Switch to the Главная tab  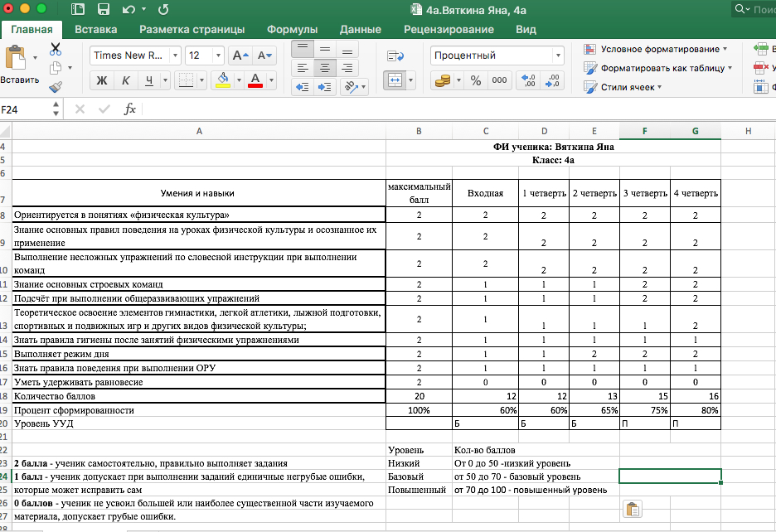tap(32, 29)
